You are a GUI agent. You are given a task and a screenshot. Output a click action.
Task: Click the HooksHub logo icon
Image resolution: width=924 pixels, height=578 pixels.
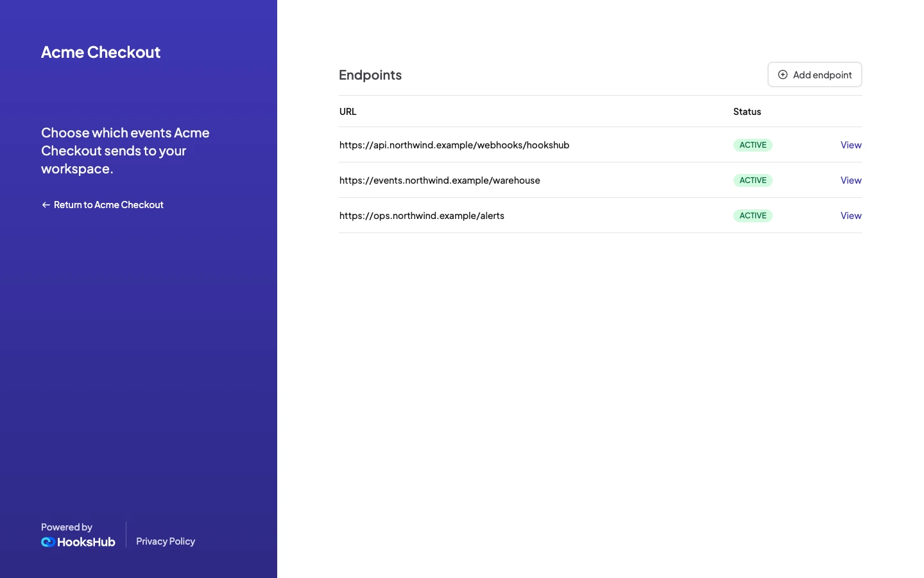(x=48, y=542)
